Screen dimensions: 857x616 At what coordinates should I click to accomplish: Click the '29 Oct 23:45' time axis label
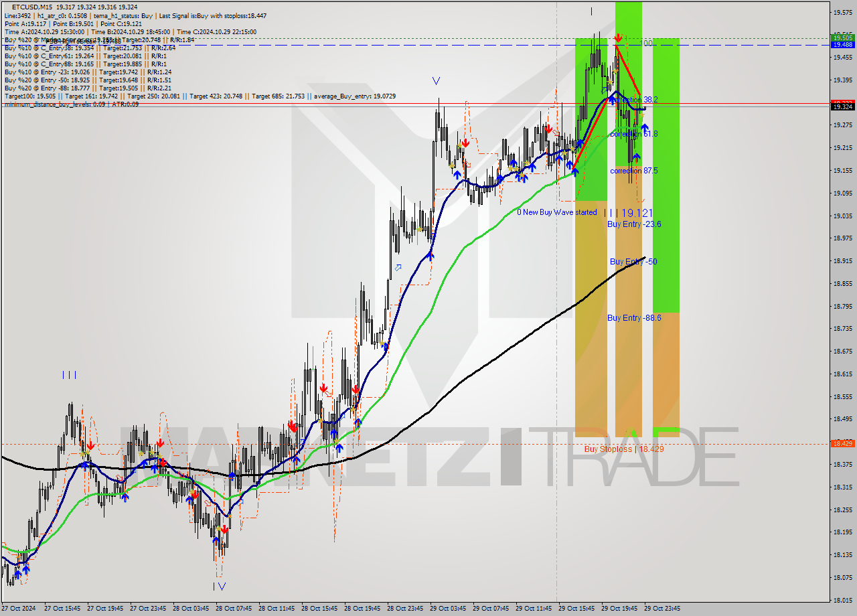[662, 609]
